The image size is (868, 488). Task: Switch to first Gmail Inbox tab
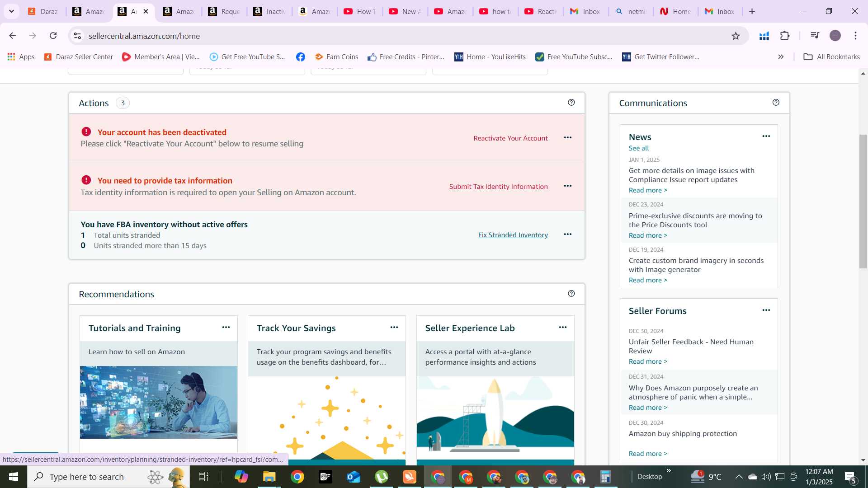click(x=585, y=11)
